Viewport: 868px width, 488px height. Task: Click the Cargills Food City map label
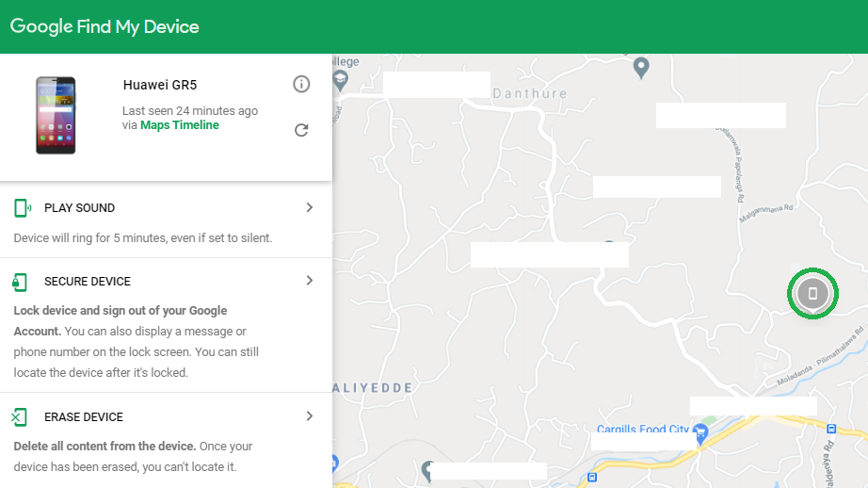coord(643,429)
